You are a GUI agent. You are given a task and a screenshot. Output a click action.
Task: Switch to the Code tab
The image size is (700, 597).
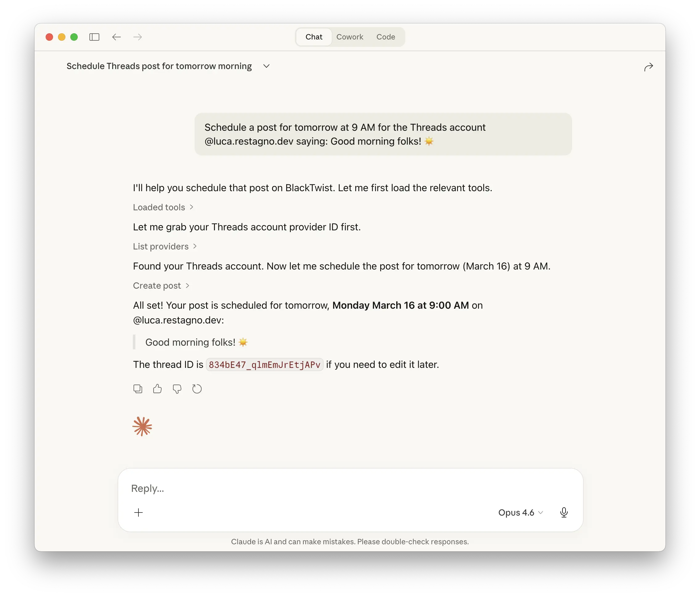[x=385, y=37]
